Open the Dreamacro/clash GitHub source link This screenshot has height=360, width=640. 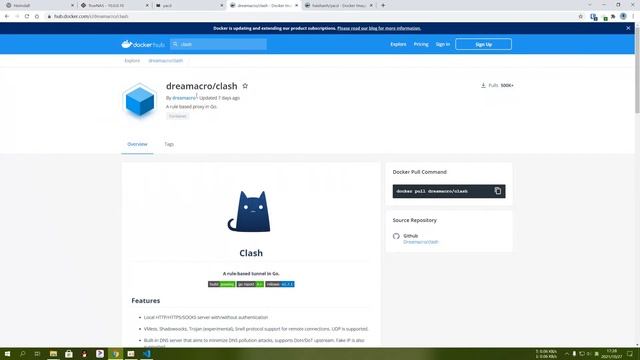tap(420, 242)
